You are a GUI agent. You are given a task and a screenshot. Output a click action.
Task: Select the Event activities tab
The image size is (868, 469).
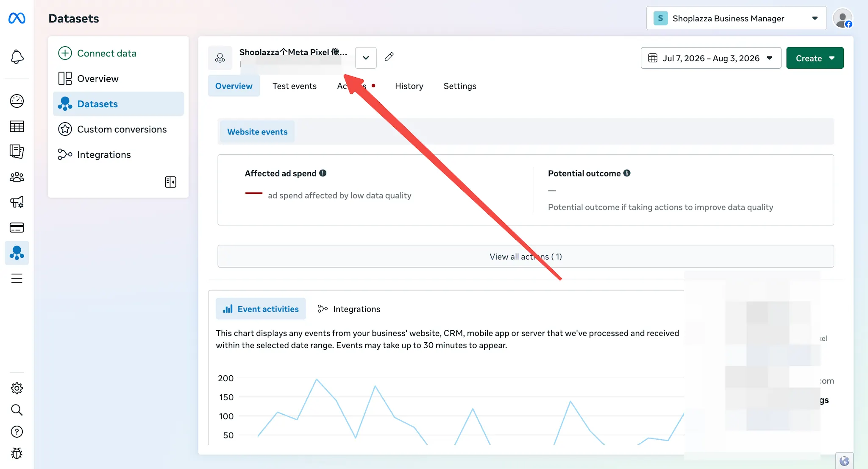click(261, 309)
